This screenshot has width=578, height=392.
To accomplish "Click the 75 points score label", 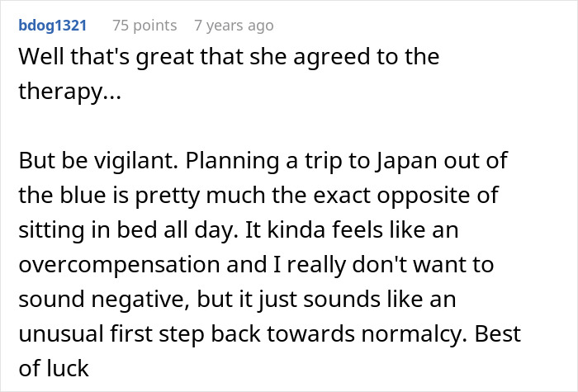I will coord(144,26).
